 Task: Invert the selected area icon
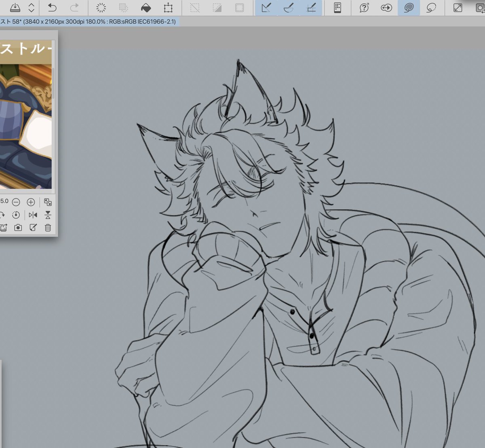[x=217, y=8]
